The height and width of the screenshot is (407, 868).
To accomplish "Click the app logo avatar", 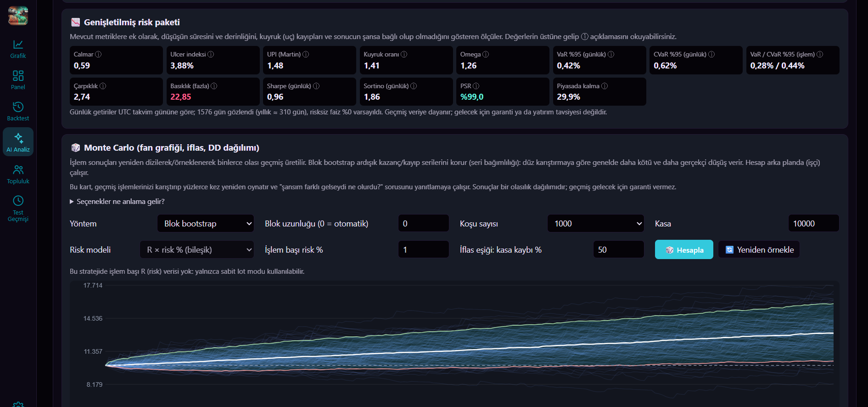I will [18, 16].
